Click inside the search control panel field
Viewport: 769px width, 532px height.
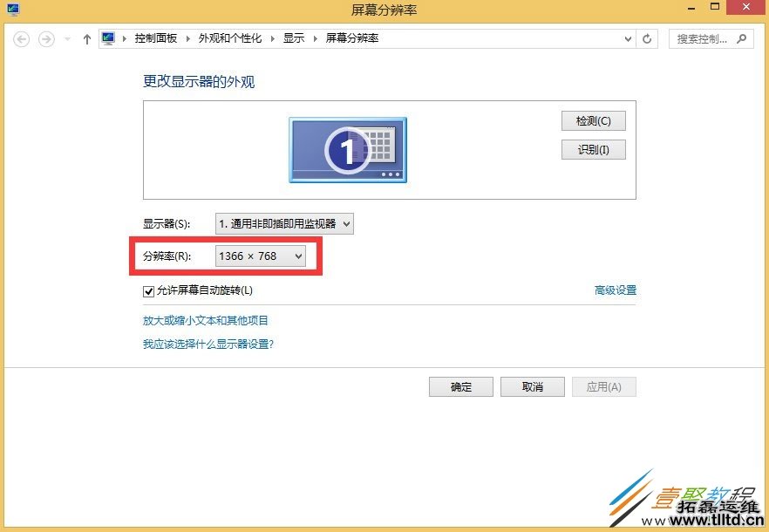coord(702,38)
